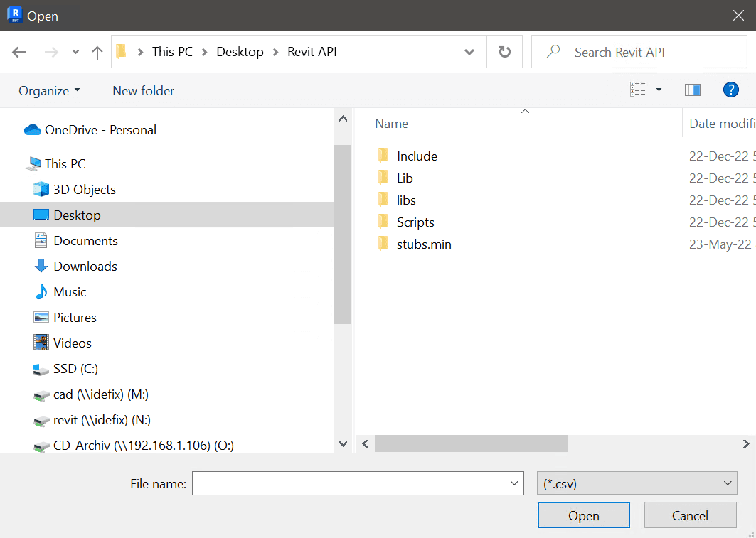Screen dimensions: 756x538
Task: Create a New folder
Action: coord(143,90)
